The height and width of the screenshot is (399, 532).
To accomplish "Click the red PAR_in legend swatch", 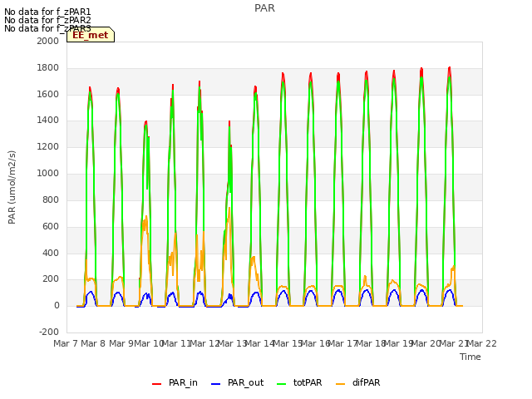I will (x=157, y=384).
